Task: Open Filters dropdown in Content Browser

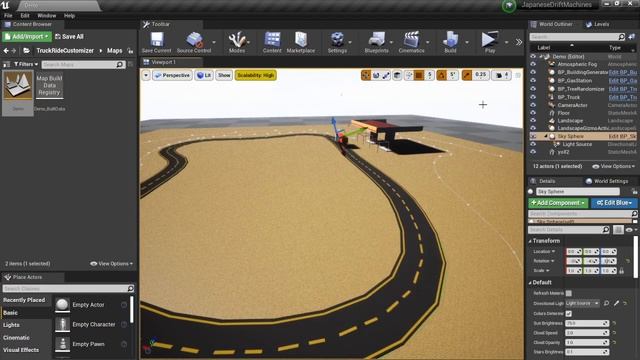Action: click(x=26, y=64)
